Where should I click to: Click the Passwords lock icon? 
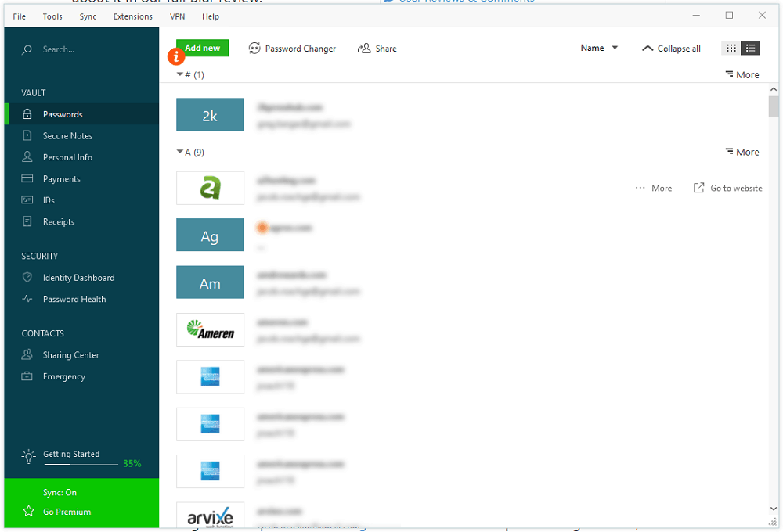pyautogui.click(x=27, y=114)
